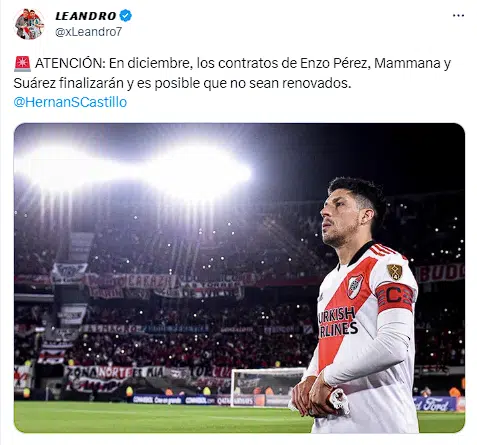Click the red BUDO banner in the stands

click(441, 273)
